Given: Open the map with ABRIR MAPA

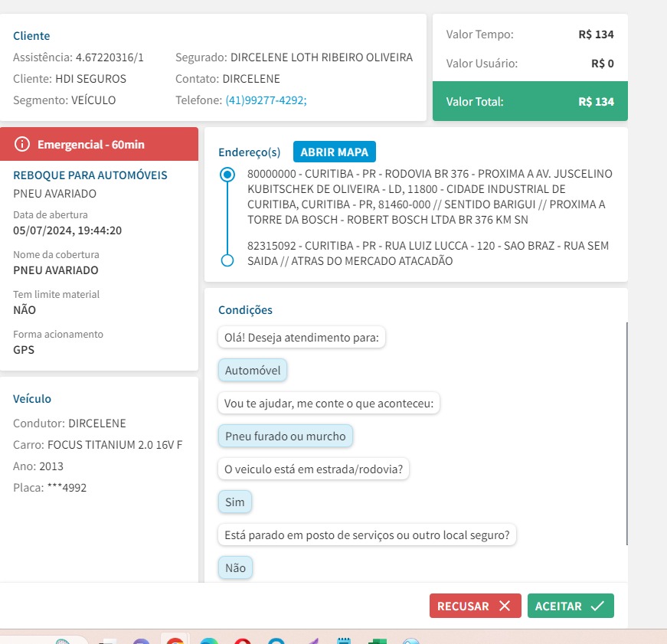Looking at the screenshot, I should pyautogui.click(x=335, y=152).
